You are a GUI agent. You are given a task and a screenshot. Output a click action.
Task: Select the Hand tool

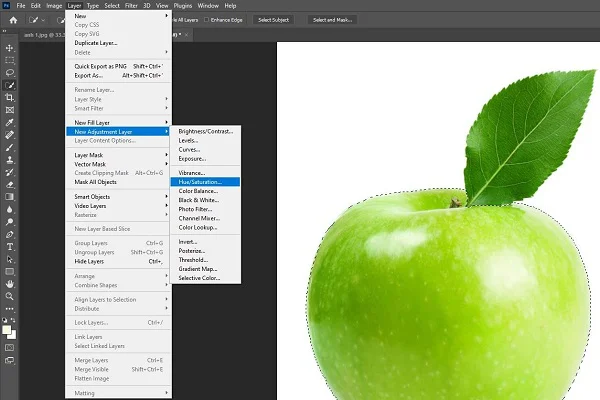[10, 283]
